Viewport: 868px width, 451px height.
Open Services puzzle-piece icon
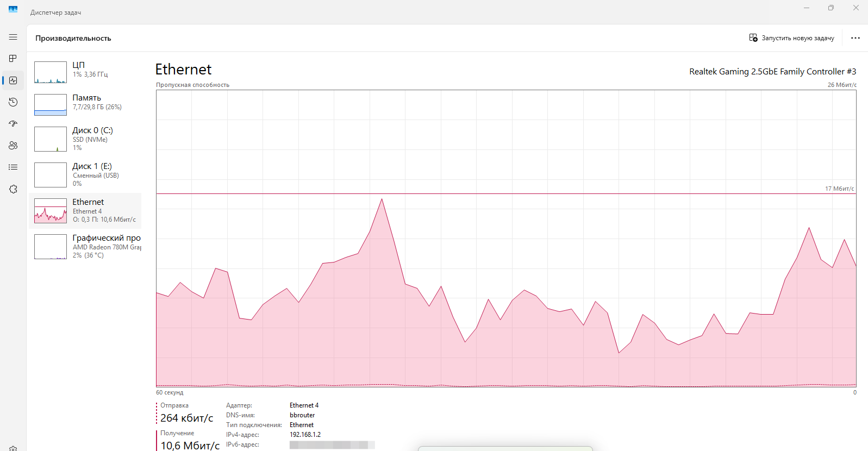(x=13, y=189)
